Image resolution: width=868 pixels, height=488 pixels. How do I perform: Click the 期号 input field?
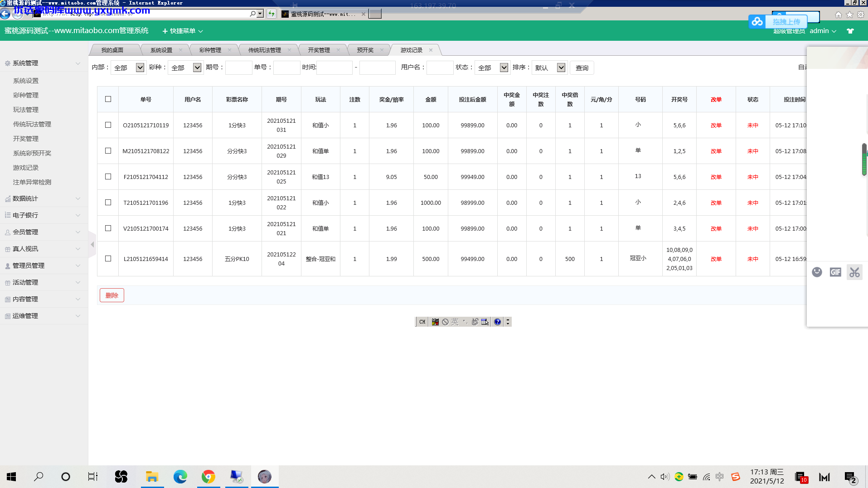tap(238, 68)
